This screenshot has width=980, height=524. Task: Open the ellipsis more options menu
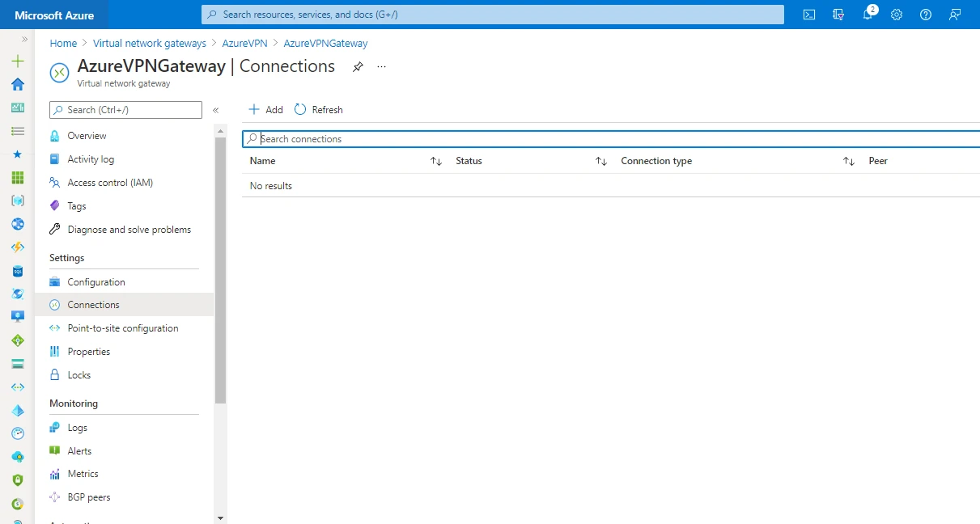[381, 67]
